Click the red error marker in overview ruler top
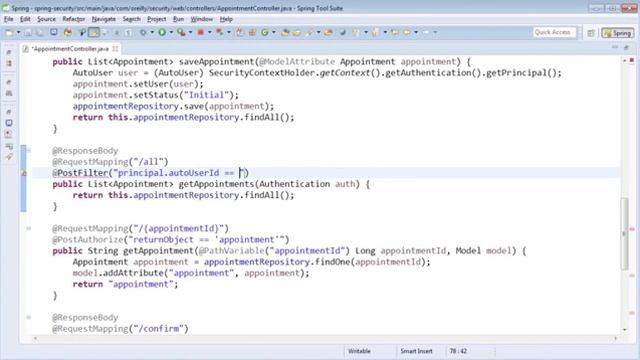Screen dimensions: 640x360 631,60
